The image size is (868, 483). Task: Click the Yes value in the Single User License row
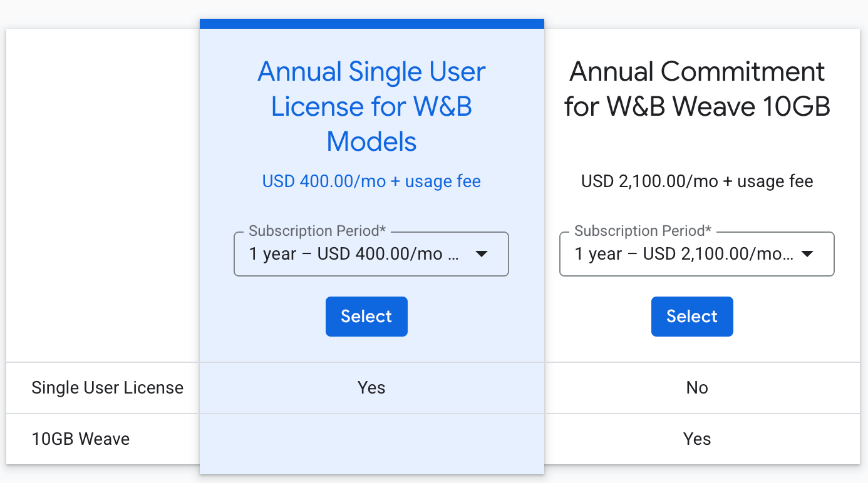(x=371, y=388)
